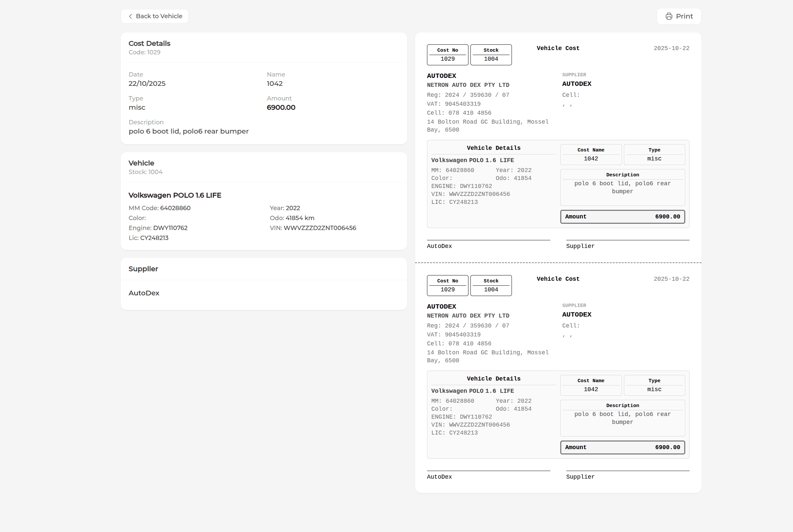This screenshot has height=532, width=793.
Task: Click the Stock 1004 box in preview
Action: [x=491, y=55]
